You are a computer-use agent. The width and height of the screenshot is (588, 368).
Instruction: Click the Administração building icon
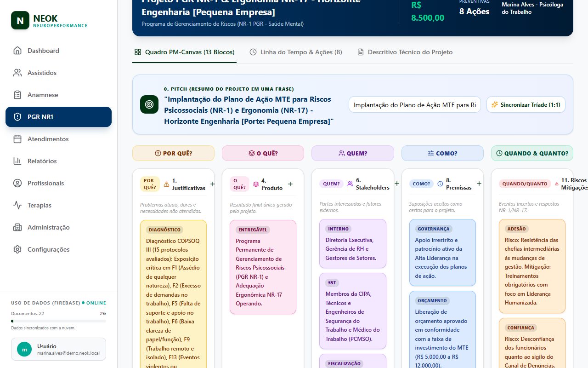click(17, 227)
